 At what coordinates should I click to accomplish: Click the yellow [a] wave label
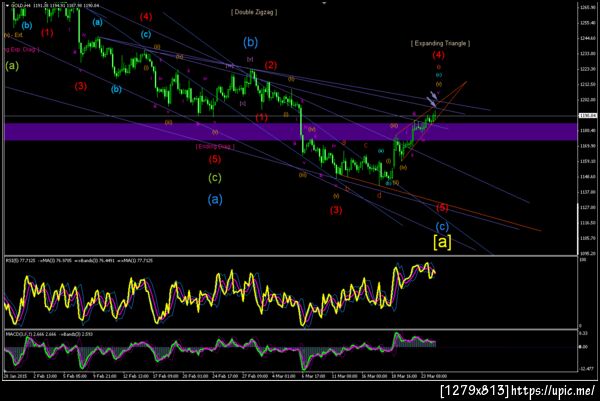tap(442, 242)
